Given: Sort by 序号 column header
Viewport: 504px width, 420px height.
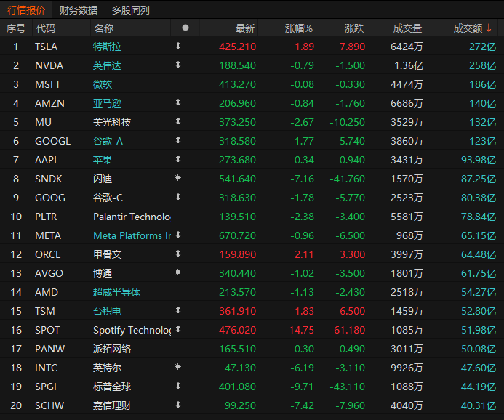Looking at the screenshot, I should coord(16,28).
